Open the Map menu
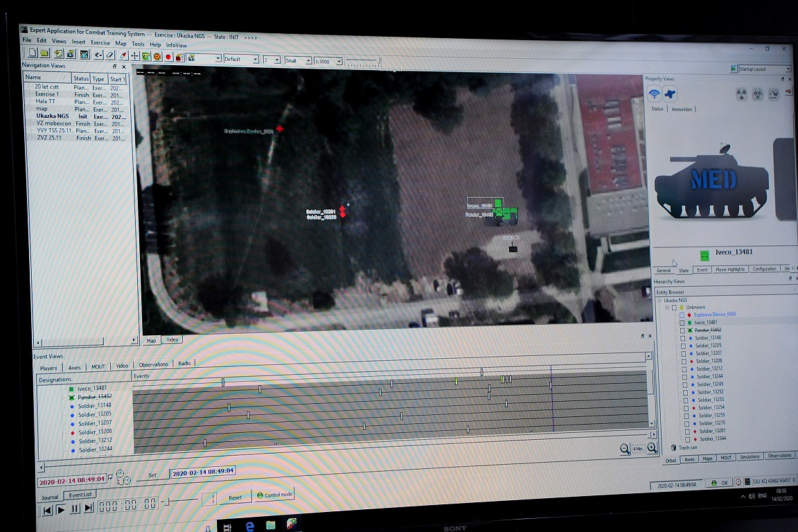Viewport: 798px width, 532px height. 121,43
